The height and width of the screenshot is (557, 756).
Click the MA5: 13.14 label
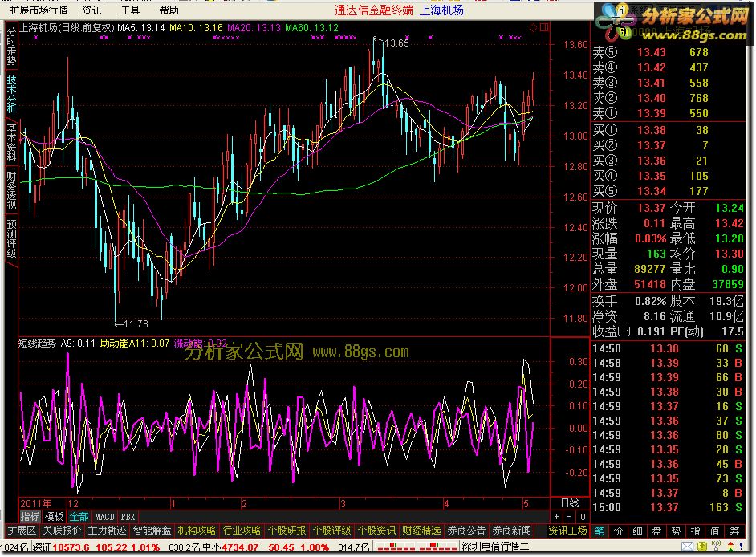140,28
